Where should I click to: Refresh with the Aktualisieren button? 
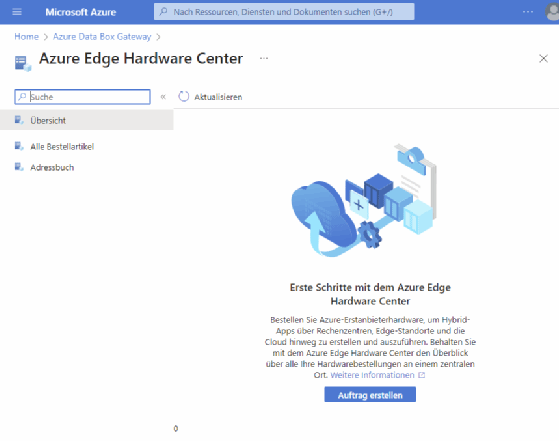(210, 97)
